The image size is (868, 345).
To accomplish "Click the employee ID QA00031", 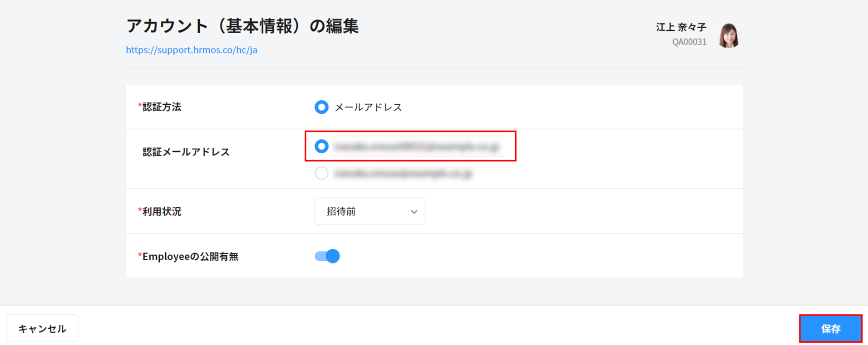I will (x=689, y=42).
